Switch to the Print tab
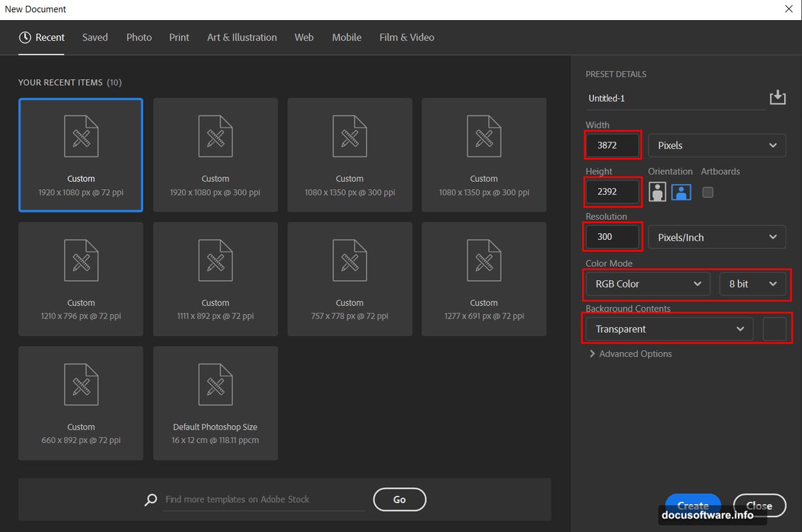Screen dimensions: 802x532 tap(179, 37)
